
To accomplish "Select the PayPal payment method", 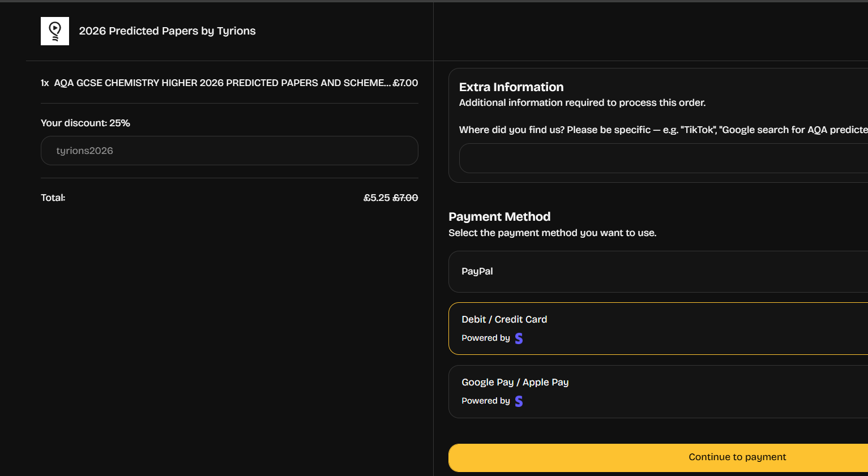I will click(x=658, y=272).
